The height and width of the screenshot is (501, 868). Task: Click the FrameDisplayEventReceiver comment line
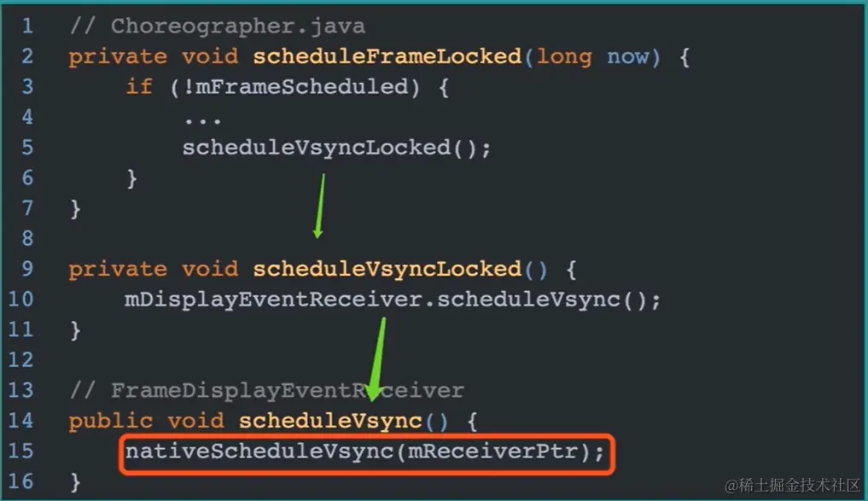click(267, 391)
